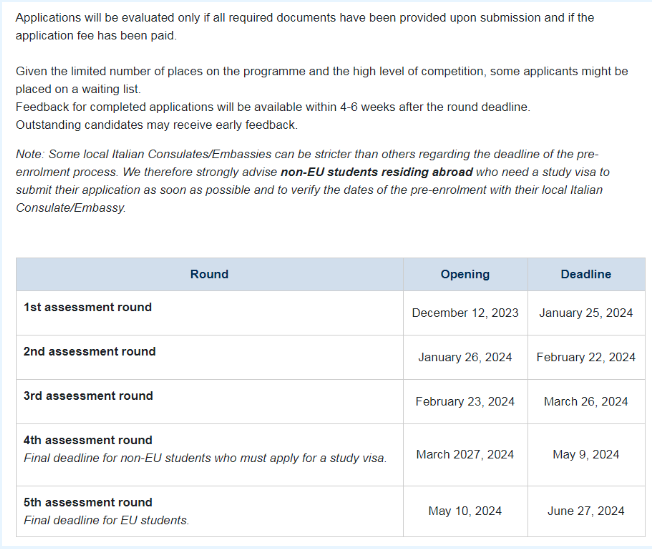
Task: Click the January 25, 2024 deadline cell
Action: [586, 313]
